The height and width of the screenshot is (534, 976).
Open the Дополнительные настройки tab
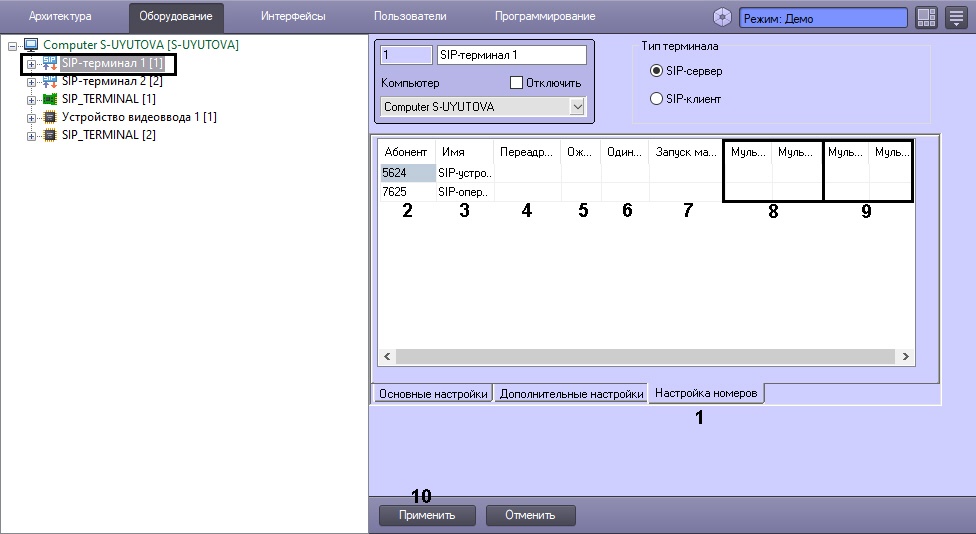click(x=571, y=394)
